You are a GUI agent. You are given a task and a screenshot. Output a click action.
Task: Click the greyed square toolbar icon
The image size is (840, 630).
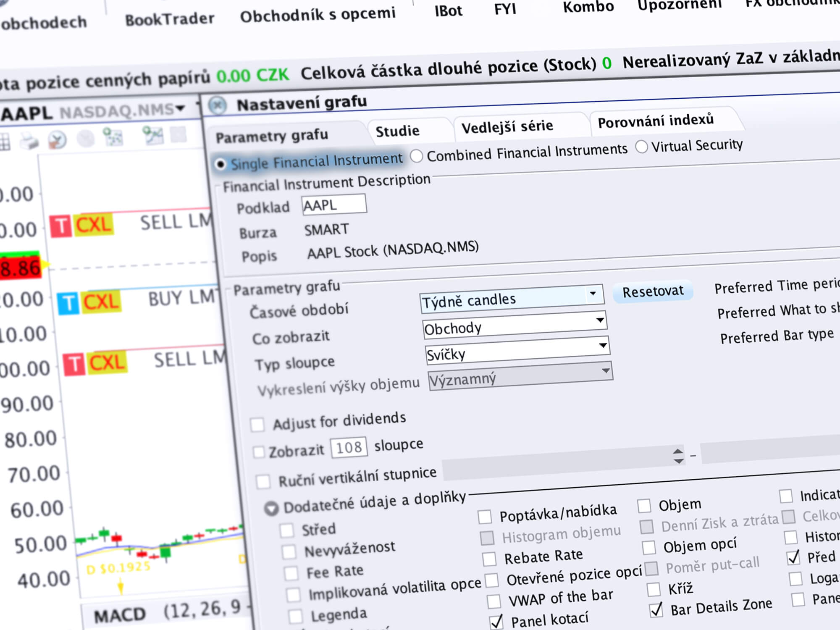coord(178,135)
